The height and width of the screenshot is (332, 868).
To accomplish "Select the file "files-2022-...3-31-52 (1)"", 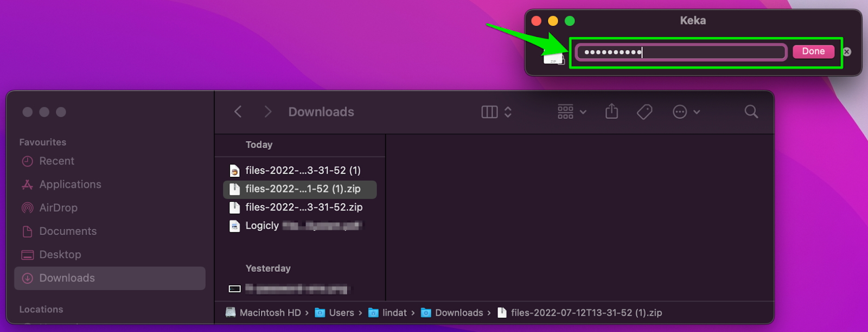I will [300, 170].
